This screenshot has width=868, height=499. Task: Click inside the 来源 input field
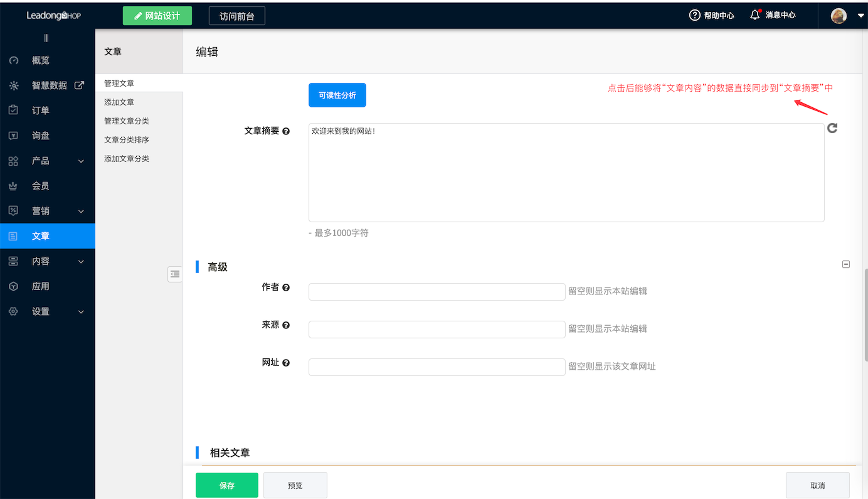coord(437,329)
